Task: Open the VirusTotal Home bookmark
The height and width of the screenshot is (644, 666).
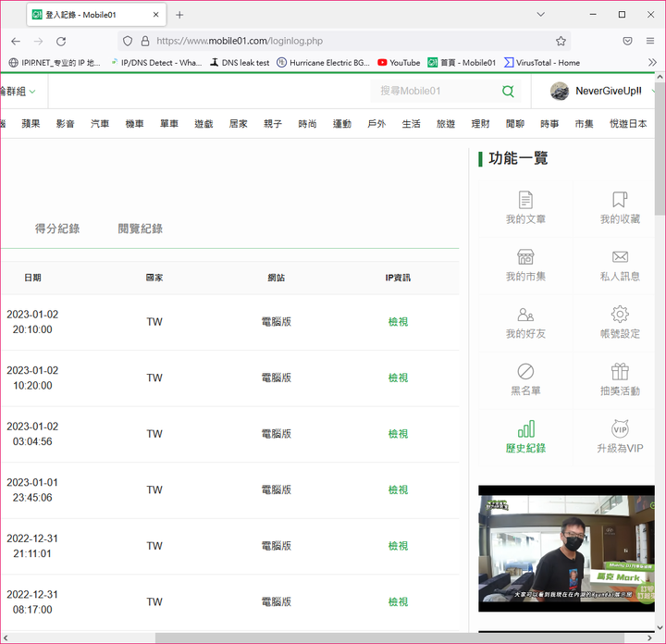Action: [542, 62]
